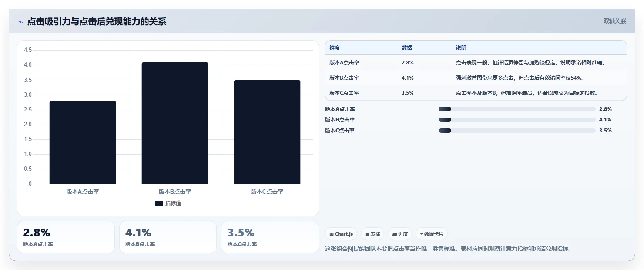This screenshot has height=270, width=644.
Task: Open the 3.5% 版本C点击率 data card
Action: 270,237
